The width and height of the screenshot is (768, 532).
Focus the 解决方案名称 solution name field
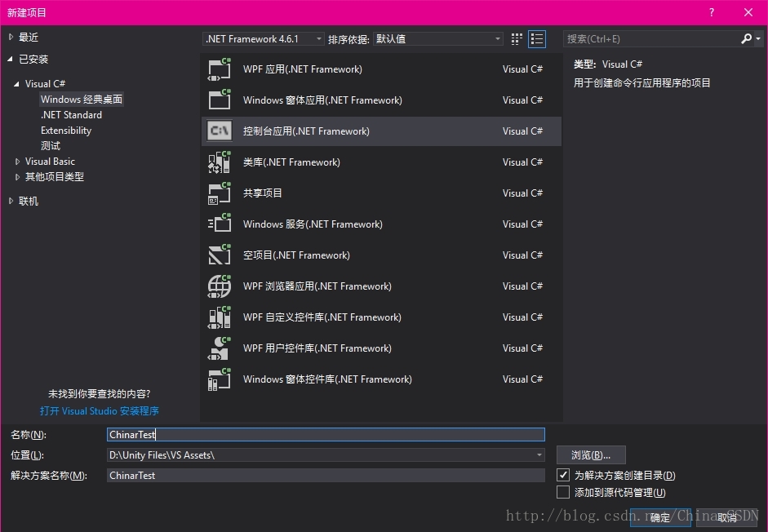coord(326,475)
